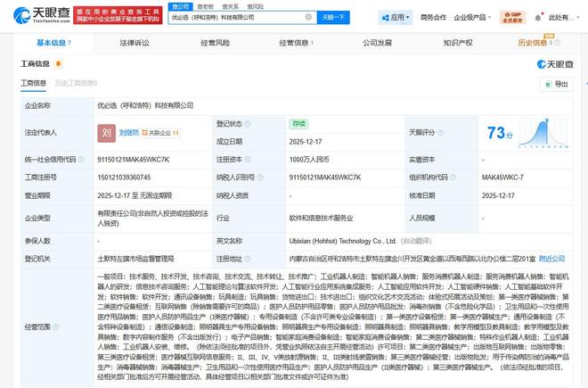
Task: Expand the 企业级产品 dropdown
Action: [472, 18]
